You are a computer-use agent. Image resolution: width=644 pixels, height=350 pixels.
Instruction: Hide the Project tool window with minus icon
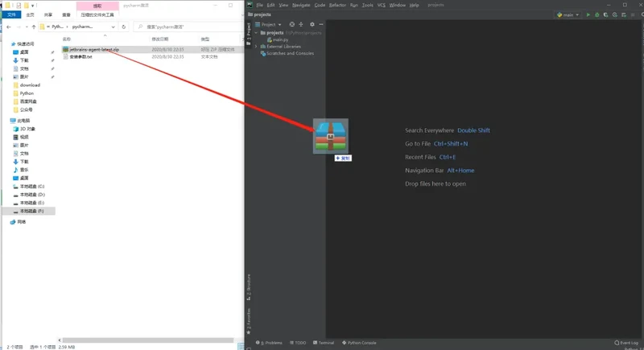pos(320,24)
